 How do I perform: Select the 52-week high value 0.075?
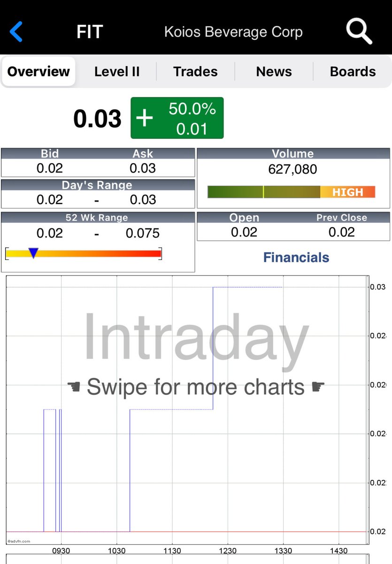tap(143, 233)
